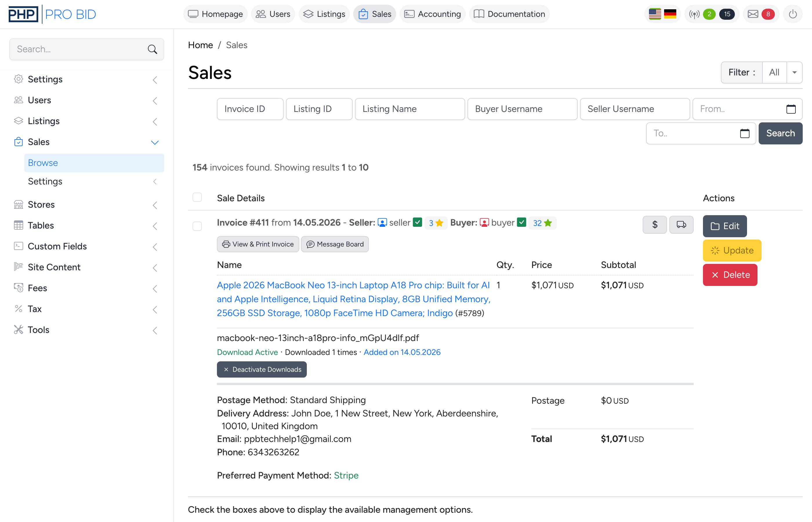Open the red badge showing 8 messages

768,14
